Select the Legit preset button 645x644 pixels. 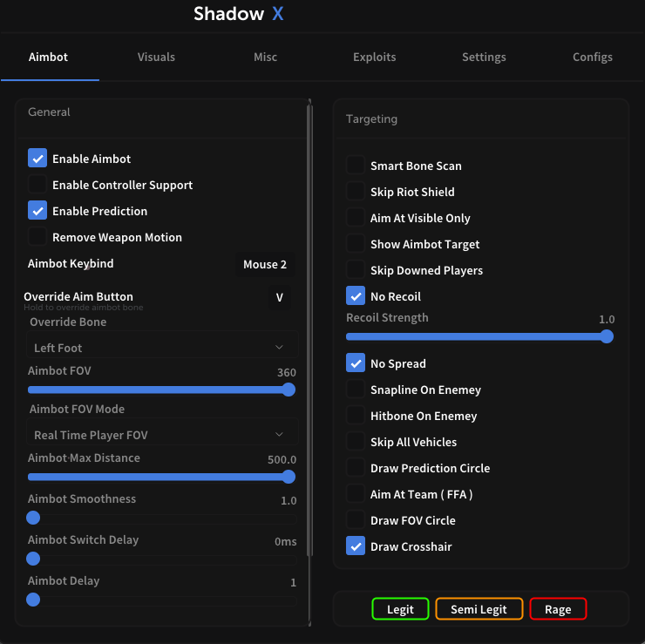coord(400,609)
